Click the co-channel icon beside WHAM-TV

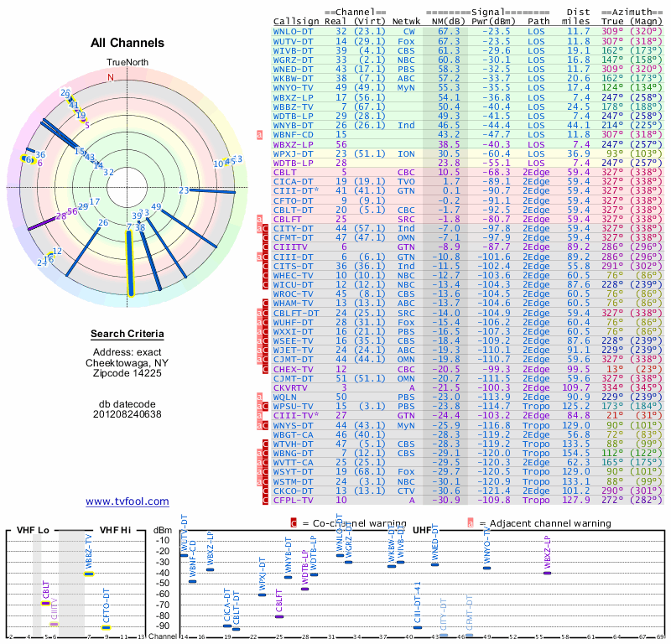(265, 304)
